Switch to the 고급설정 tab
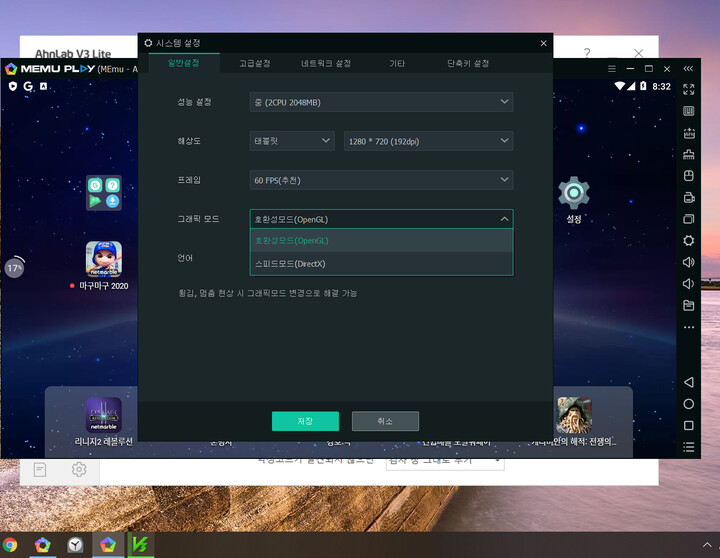Image resolution: width=720 pixels, height=558 pixels. tap(254, 63)
